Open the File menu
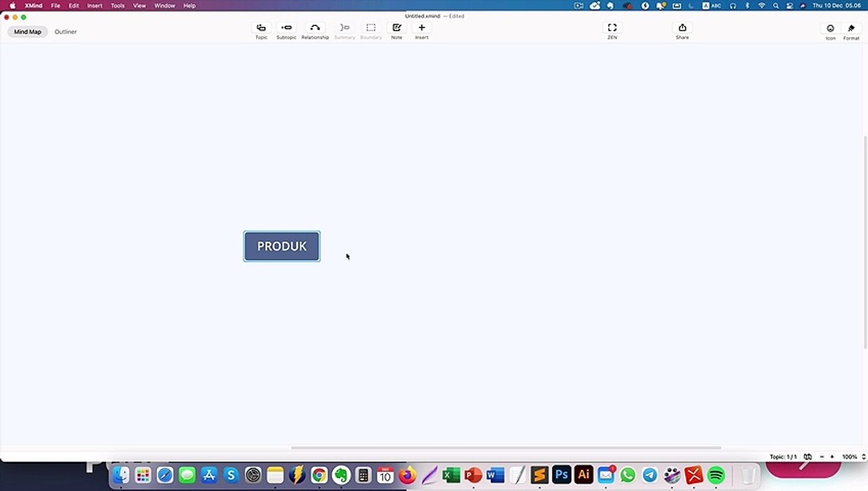 click(x=55, y=5)
